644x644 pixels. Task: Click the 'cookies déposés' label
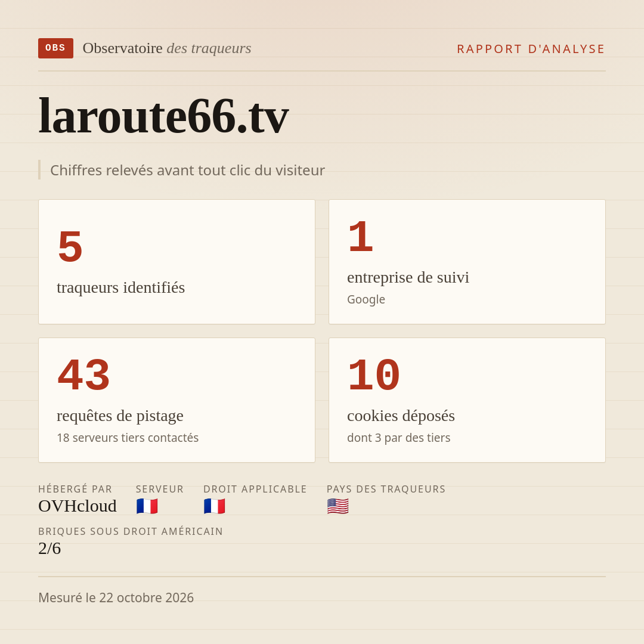(x=401, y=416)
